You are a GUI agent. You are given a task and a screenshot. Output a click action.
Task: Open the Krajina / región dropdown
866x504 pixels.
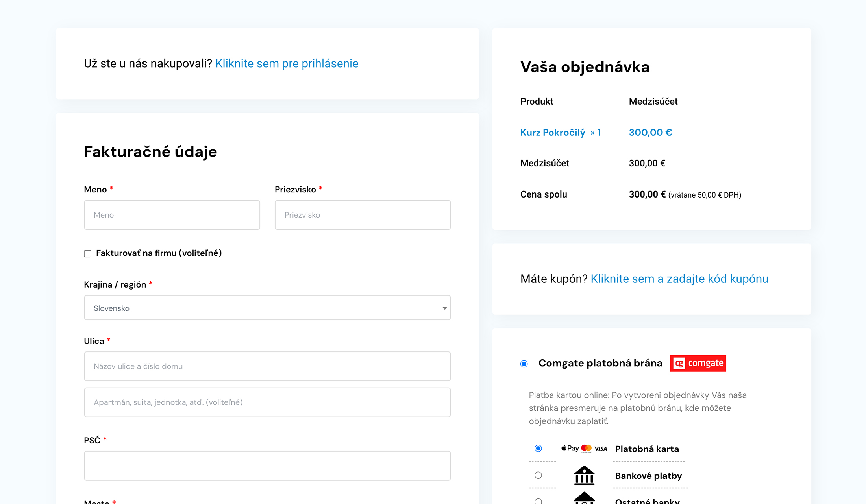click(x=267, y=308)
